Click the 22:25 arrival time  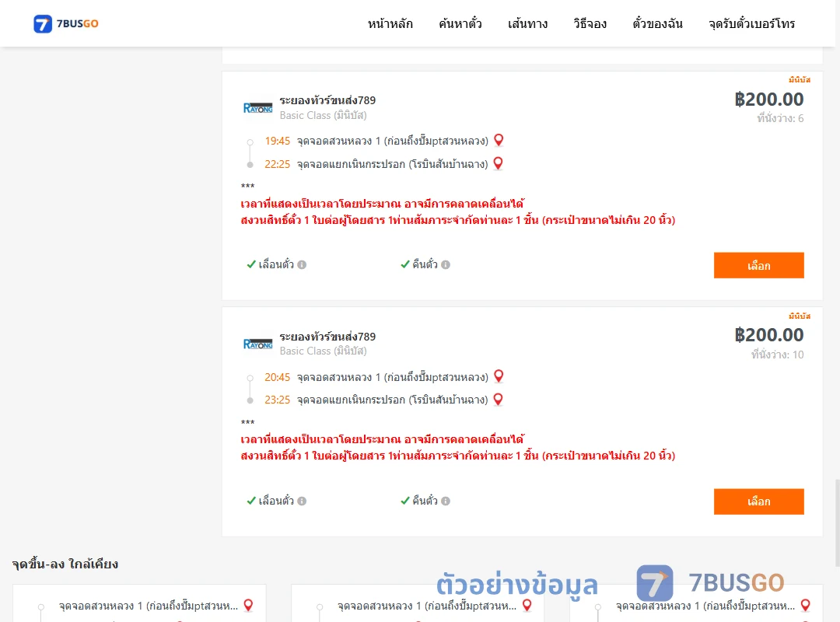point(277,164)
